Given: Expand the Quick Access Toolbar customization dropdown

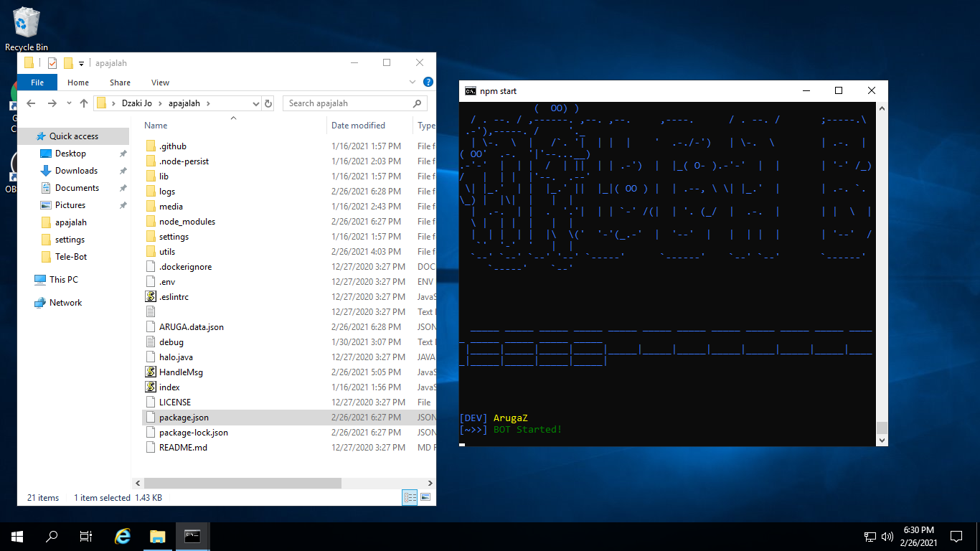Looking at the screenshot, I should (81, 62).
